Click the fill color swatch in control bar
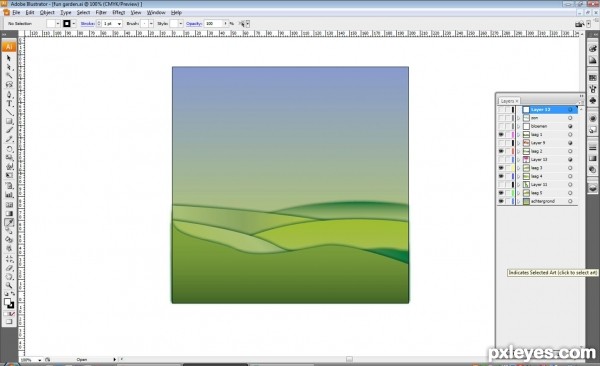600x366 pixels. 51,24
